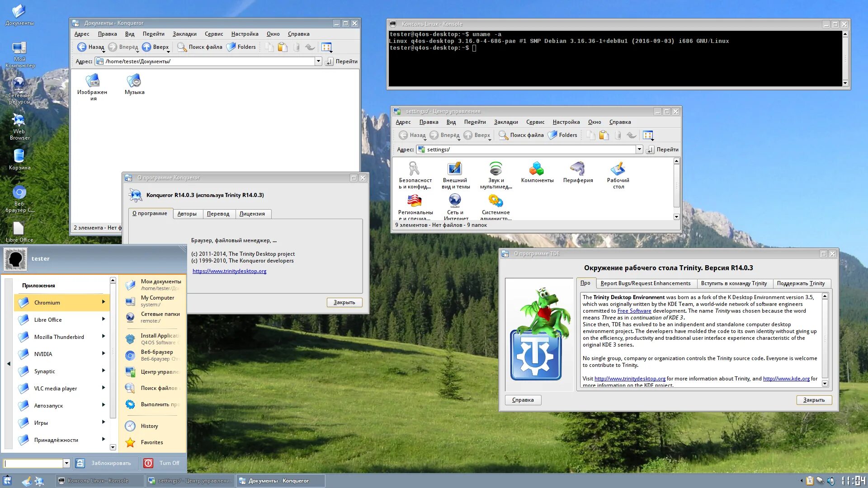The height and width of the screenshot is (488, 868).
Task: Open the trinitydesktop.org link in the Konqueror about dialog
Action: pos(229,271)
